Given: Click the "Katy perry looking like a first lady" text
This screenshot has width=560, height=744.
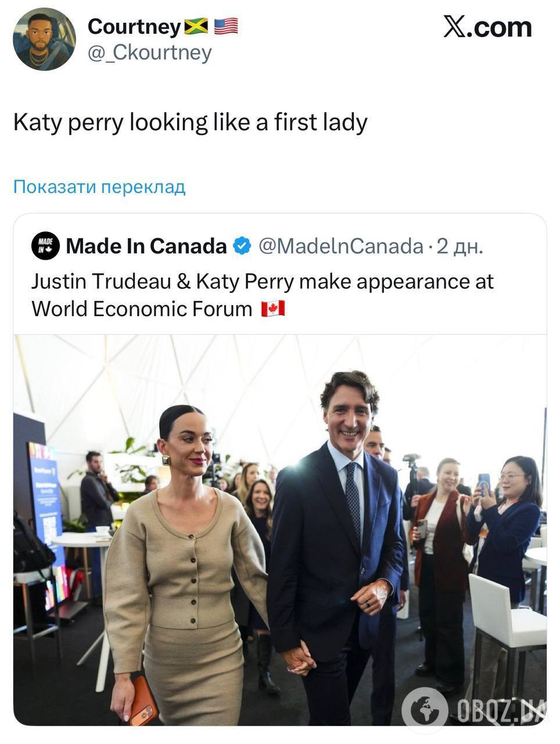Looking at the screenshot, I should tap(191, 123).
